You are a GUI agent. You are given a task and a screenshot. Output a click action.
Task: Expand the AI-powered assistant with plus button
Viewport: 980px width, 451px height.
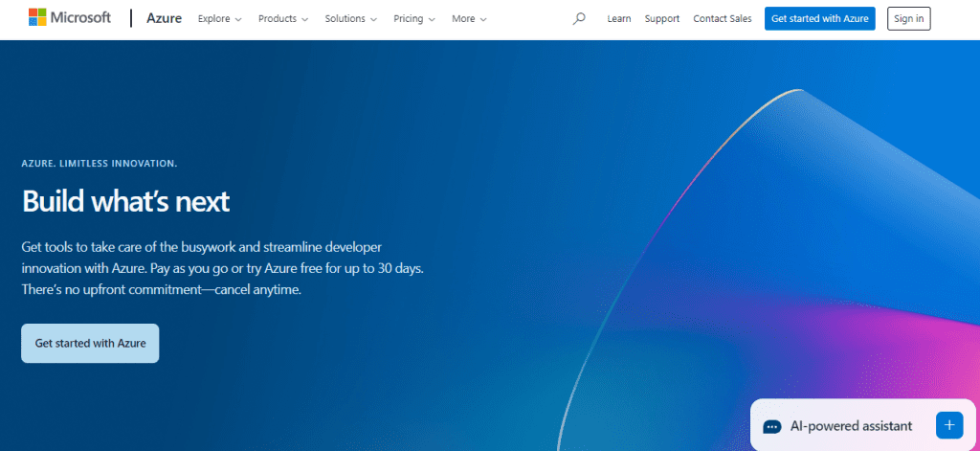click(x=949, y=425)
